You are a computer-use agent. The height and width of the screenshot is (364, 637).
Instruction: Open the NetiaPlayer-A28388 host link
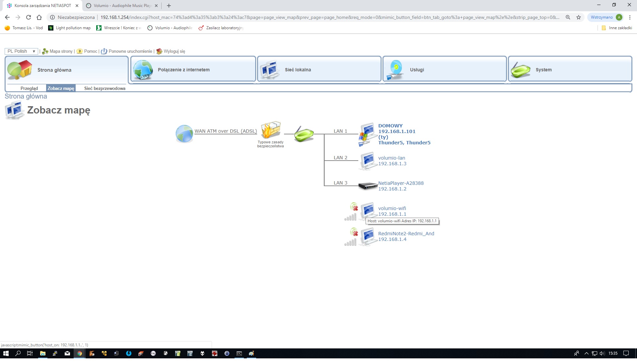pos(401,186)
